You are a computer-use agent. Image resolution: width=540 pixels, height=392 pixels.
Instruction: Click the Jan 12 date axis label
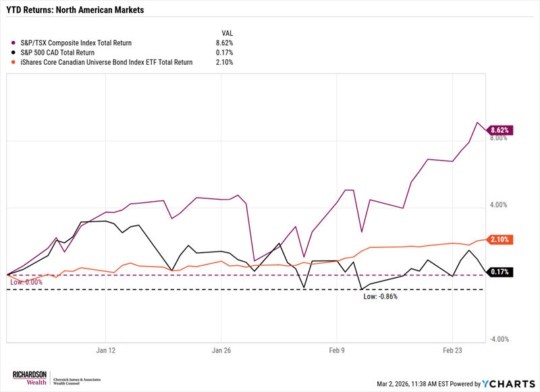107,351
